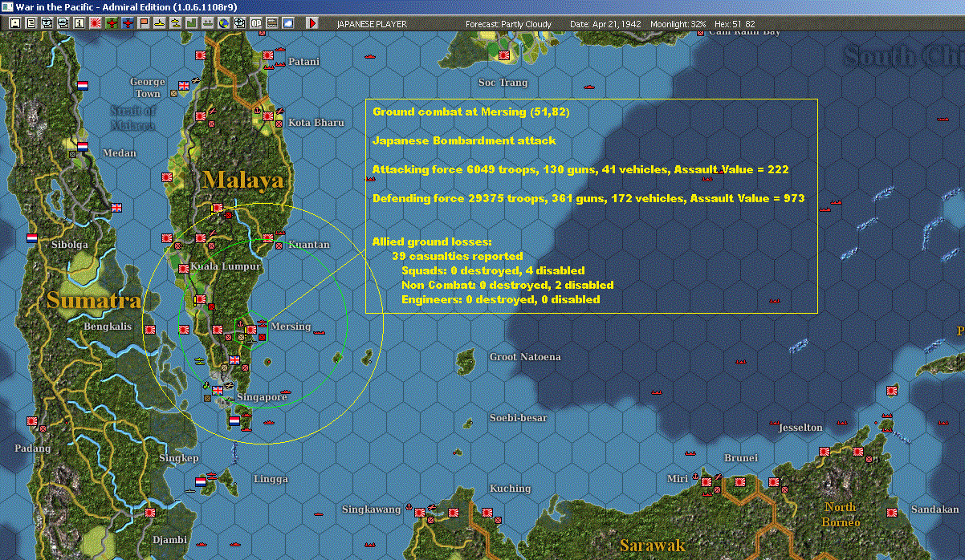Click the Bengkalis map label
The width and height of the screenshot is (965, 560).
coord(108,327)
